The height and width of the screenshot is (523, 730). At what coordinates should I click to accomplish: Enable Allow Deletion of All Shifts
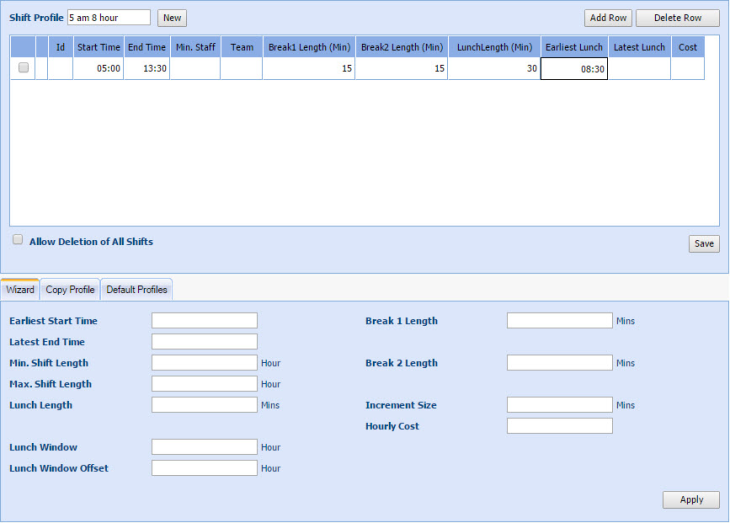click(x=18, y=240)
